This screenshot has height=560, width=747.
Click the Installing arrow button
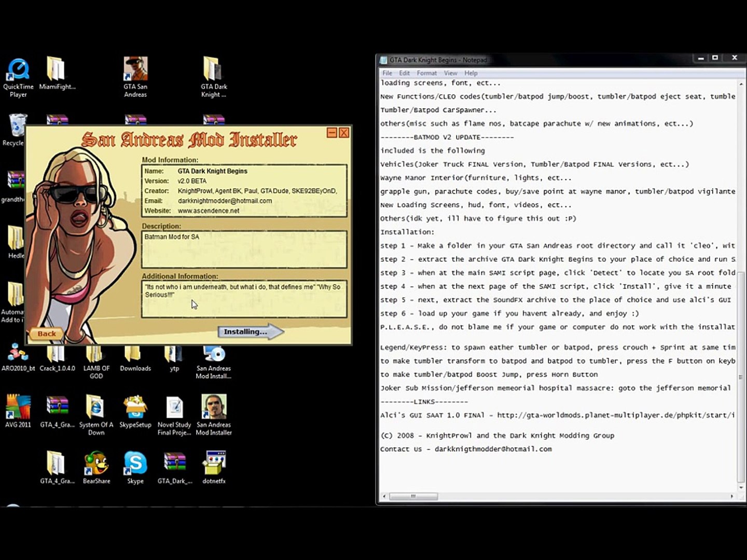(x=250, y=332)
